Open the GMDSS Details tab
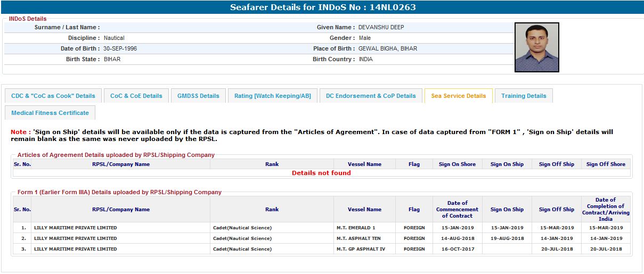Screen dimensions: 644x274 pos(198,96)
